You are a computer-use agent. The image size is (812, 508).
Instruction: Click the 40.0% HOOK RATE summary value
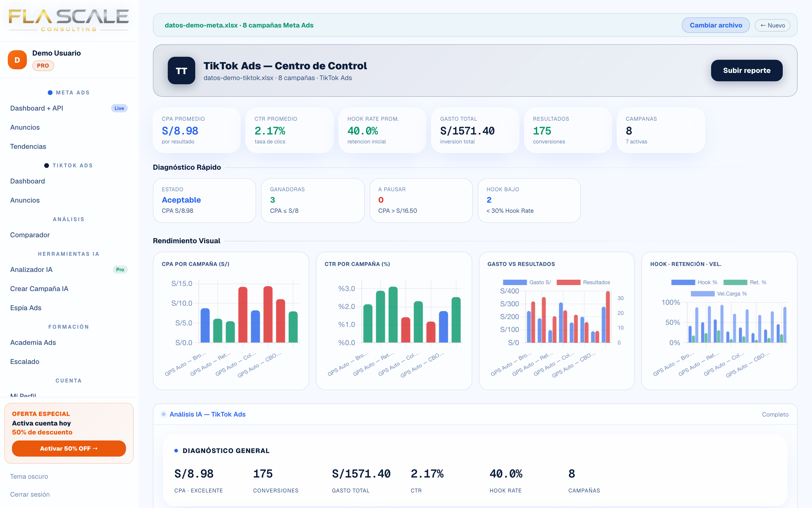tap(506, 474)
